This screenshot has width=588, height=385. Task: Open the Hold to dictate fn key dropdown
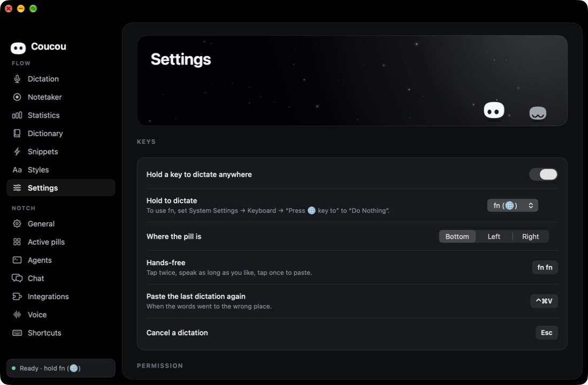pyautogui.click(x=513, y=205)
